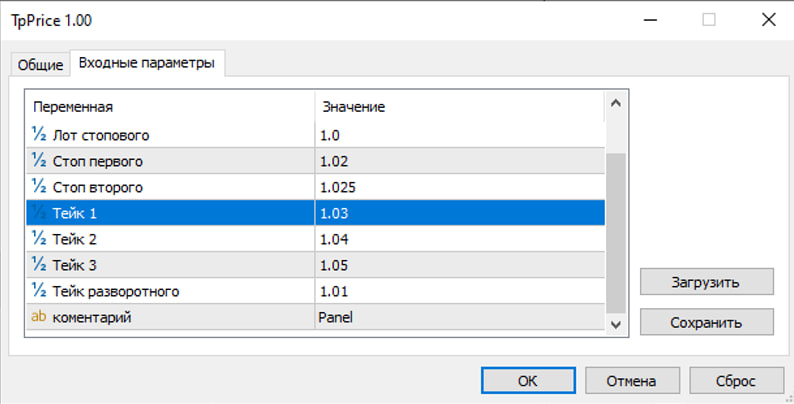Click the Тейк 1 value field 1.03
This screenshot has width=794, height=404.
coord(458,213)
